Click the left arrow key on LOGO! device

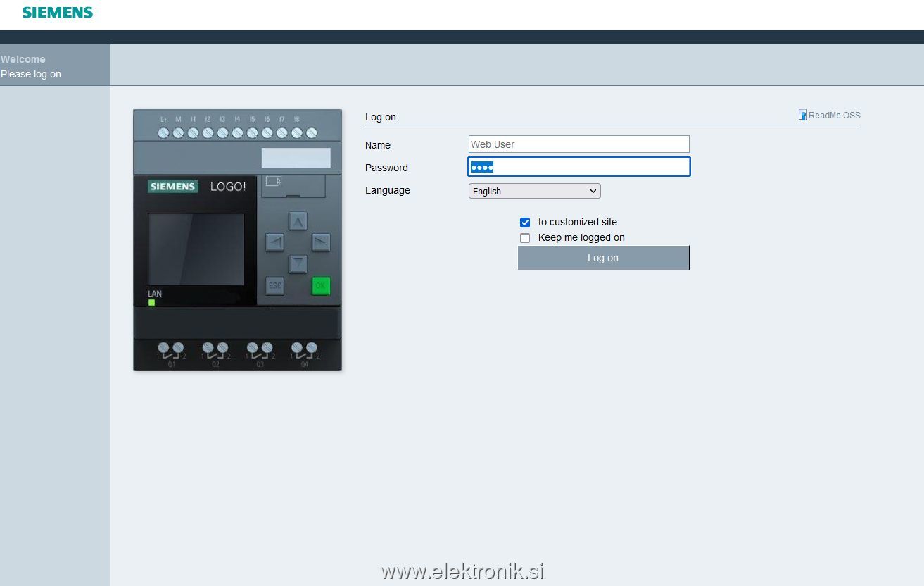[x=275, y=242]
